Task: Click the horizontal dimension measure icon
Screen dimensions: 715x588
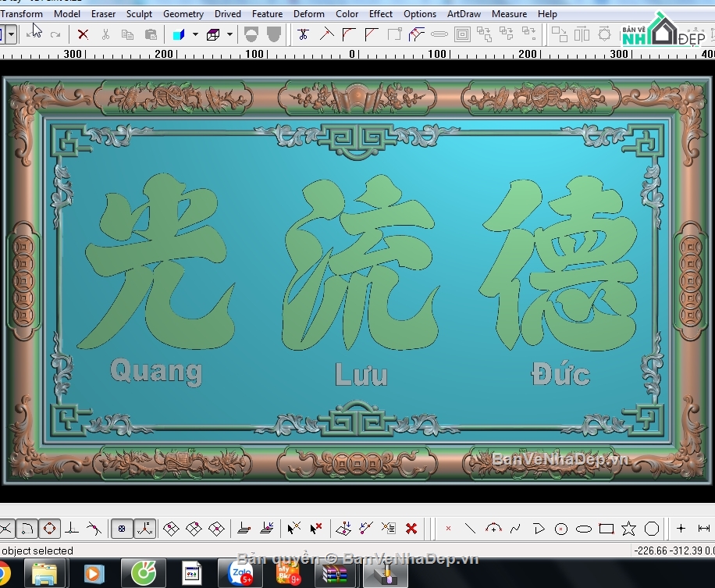Action: point(704,528)
